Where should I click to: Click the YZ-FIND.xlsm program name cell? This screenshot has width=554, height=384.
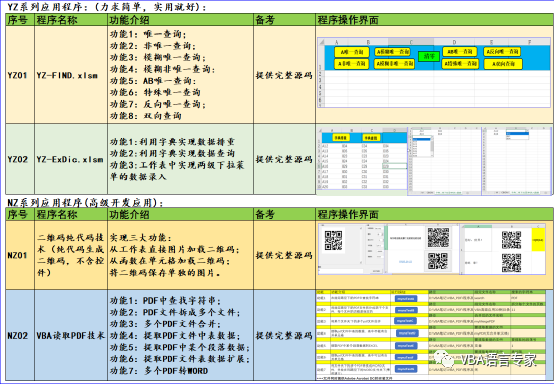pos(71,75)
